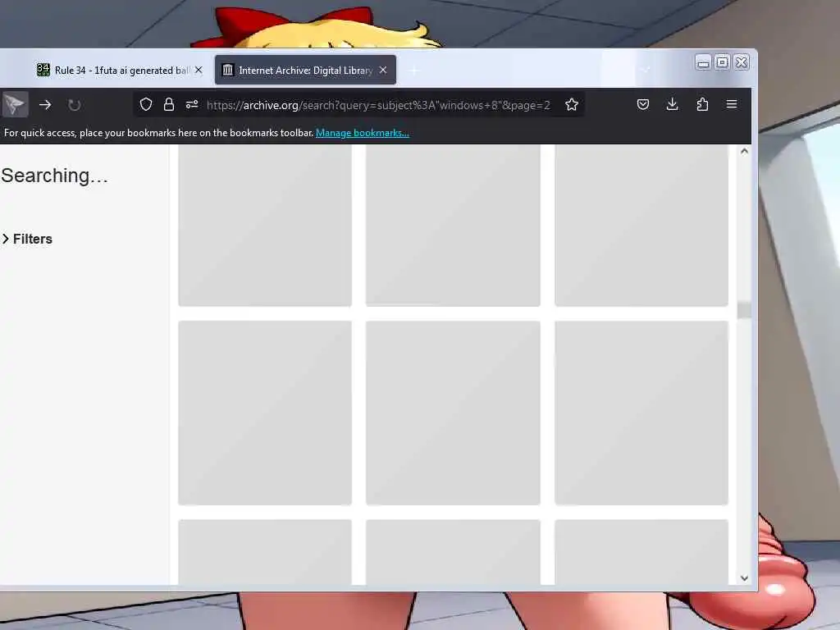Open the hamburger application menu
Screen dimensions: 840x630
(x=731, y=104)
